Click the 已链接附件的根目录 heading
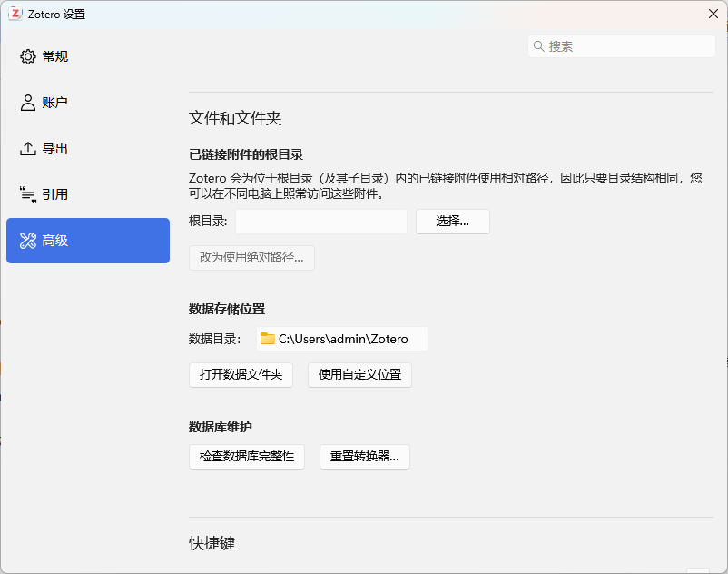Viewport: 728px width, 574px height. (246, 154)
